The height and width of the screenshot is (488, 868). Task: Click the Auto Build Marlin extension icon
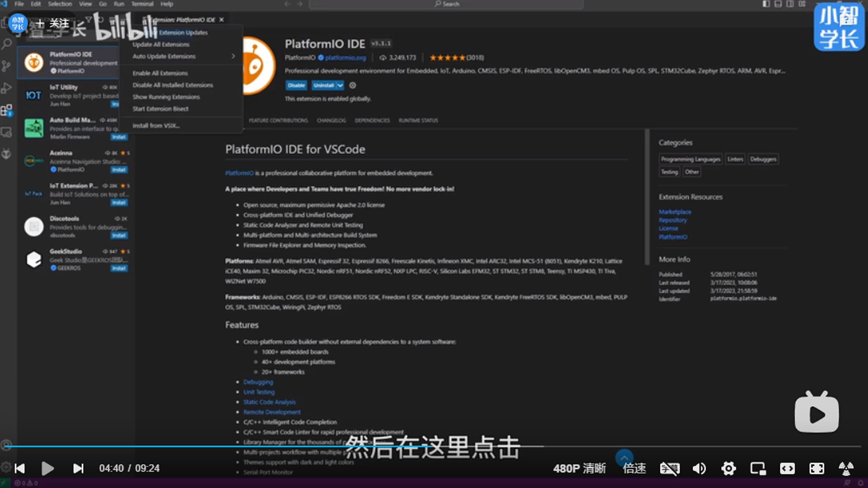pos(34,128)
